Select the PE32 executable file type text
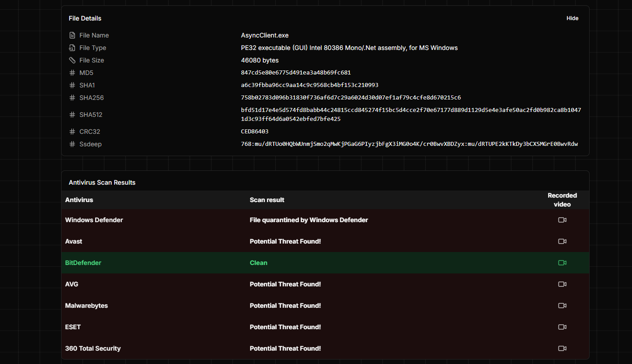Screen dimensions: 632x364 349,48
